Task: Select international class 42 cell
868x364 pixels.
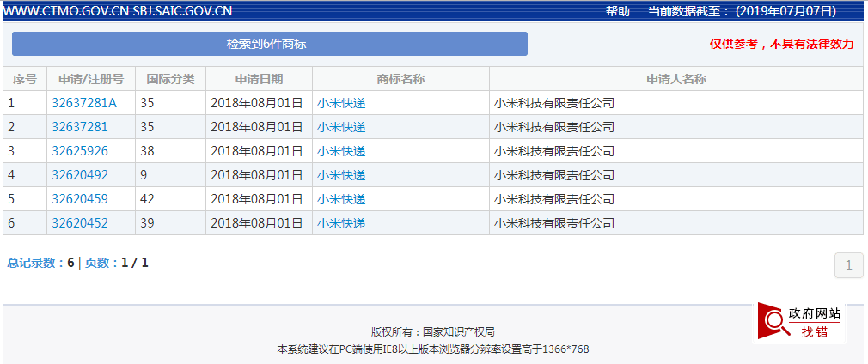Action: tap(170, 199)
